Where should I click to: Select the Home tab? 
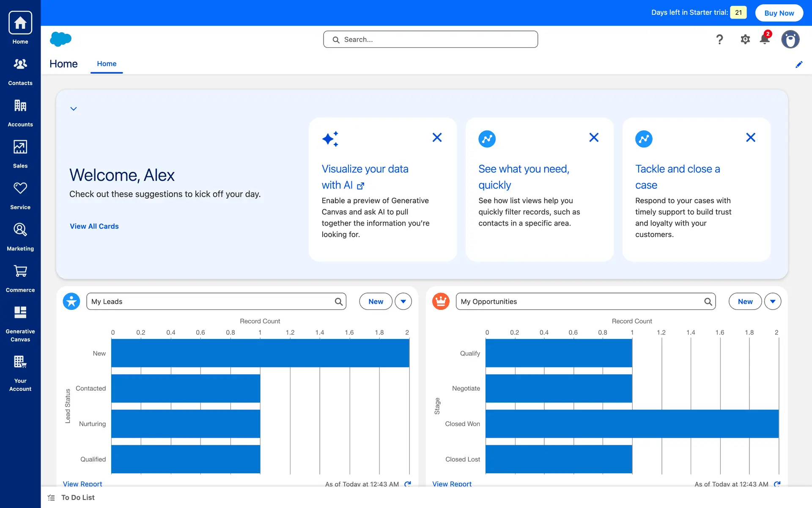click(x=107, y=63)
